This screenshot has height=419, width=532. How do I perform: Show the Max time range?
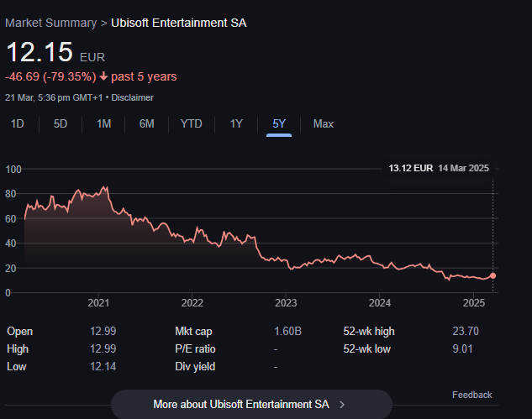point(324,123)
